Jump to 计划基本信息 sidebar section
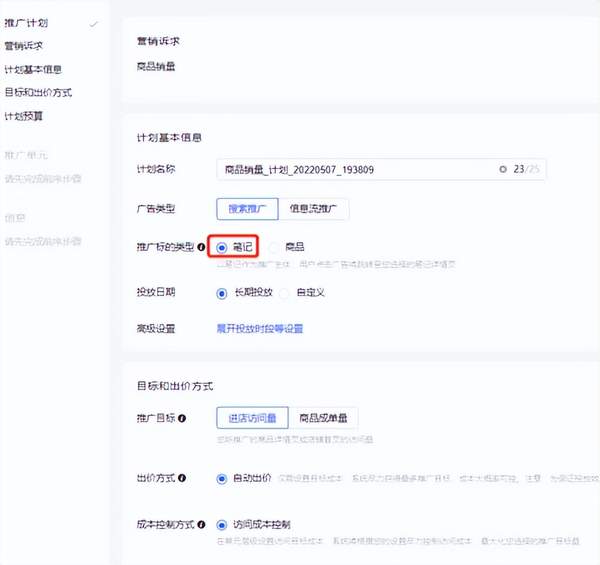Viewport: 600px width, 565px height. (x=32, y=69)
